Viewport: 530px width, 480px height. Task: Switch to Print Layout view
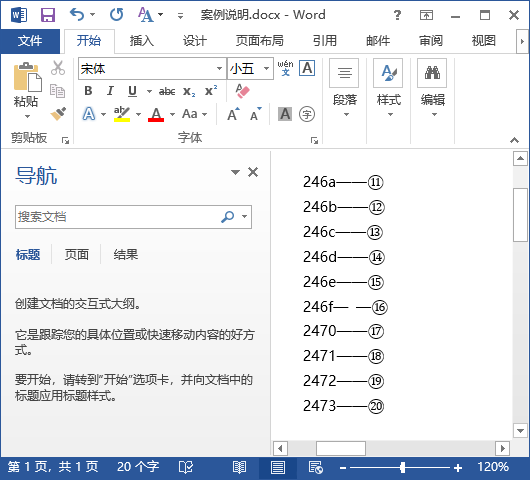[278, 468]
